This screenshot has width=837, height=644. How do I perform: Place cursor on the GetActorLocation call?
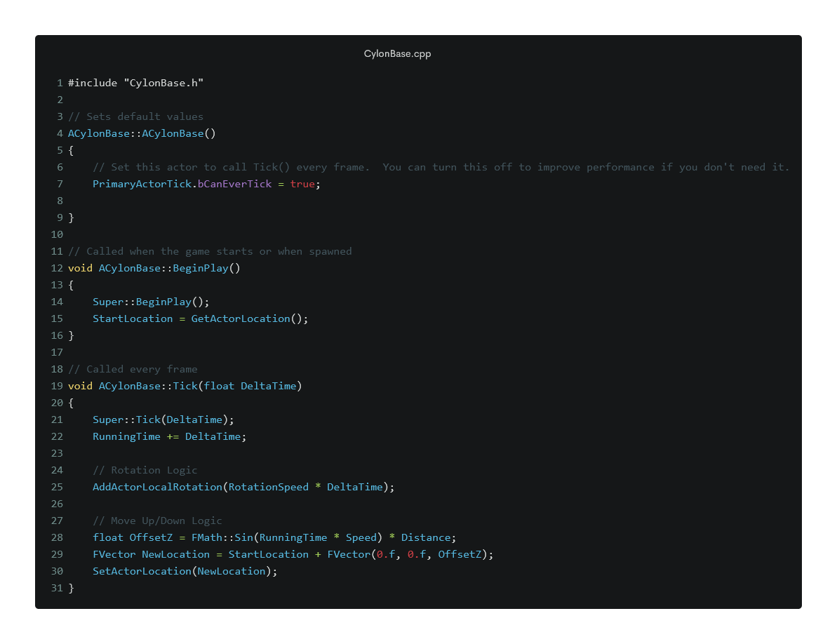pos(241,318)
